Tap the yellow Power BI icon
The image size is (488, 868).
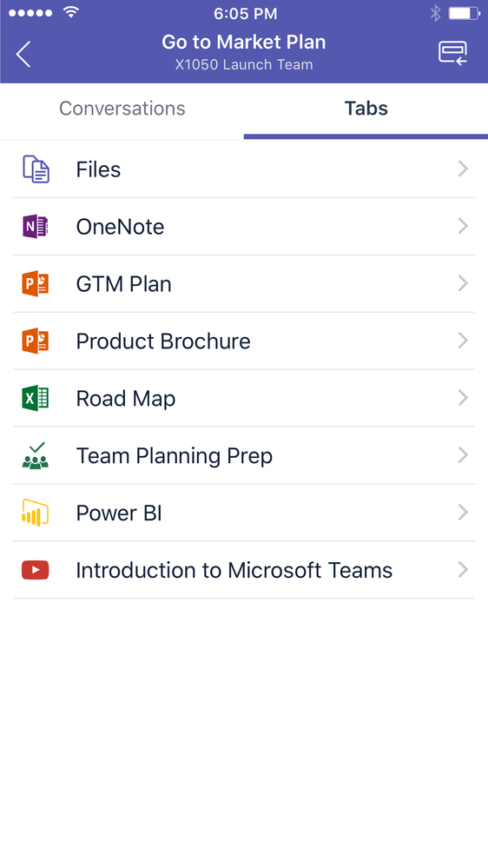[36, 513]
